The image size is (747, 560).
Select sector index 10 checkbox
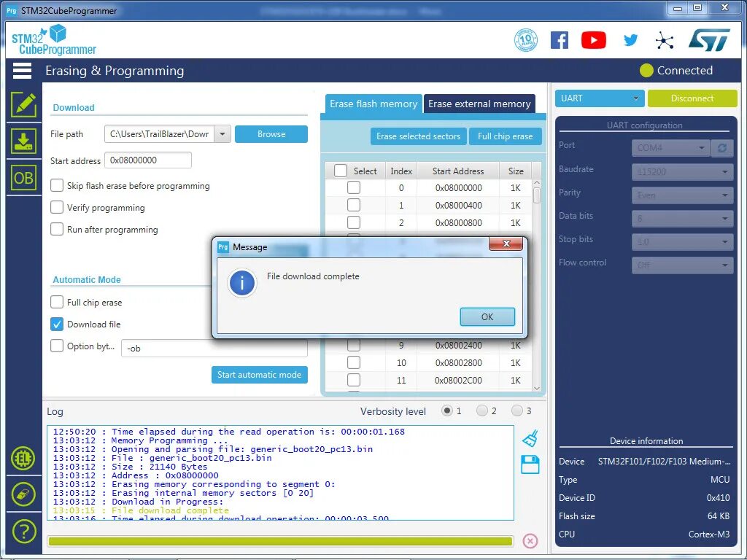click(x=354, y=362)
